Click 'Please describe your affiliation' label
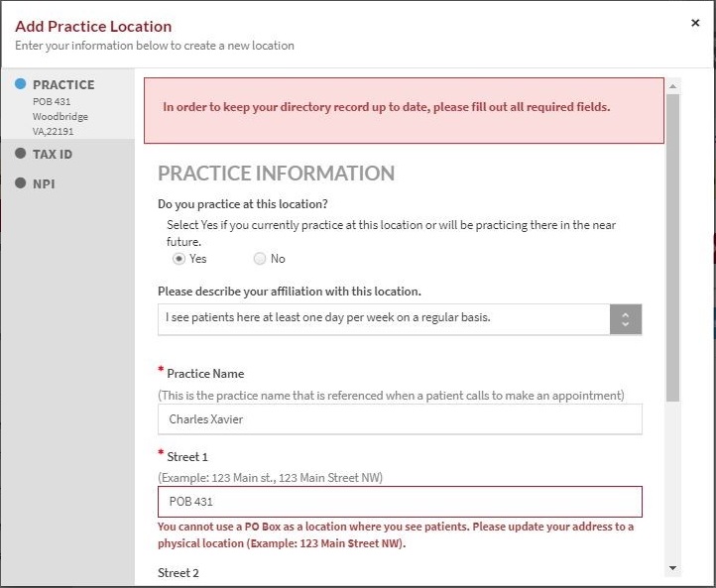Viewport: 716px width, 588px height. [290, 292]
